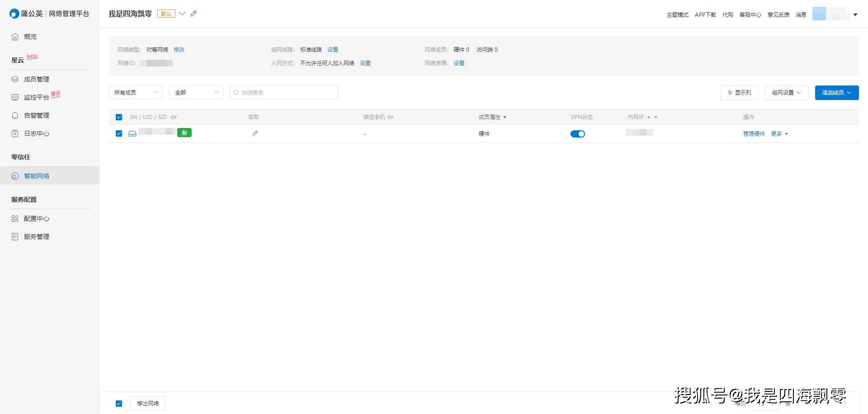Open 成员管理 in the sidebar

(x=36, y=79)
